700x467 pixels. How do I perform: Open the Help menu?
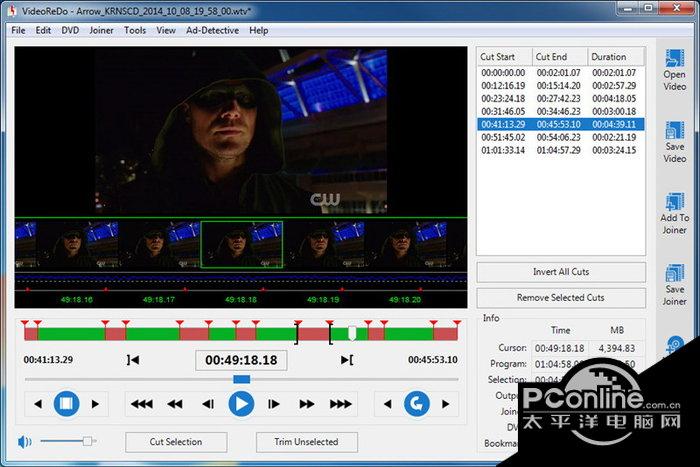[x=258, y=30]
